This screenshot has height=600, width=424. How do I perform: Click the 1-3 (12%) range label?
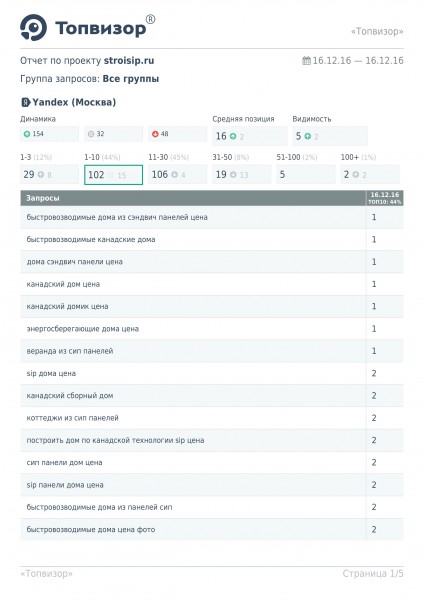pos(36,157)
